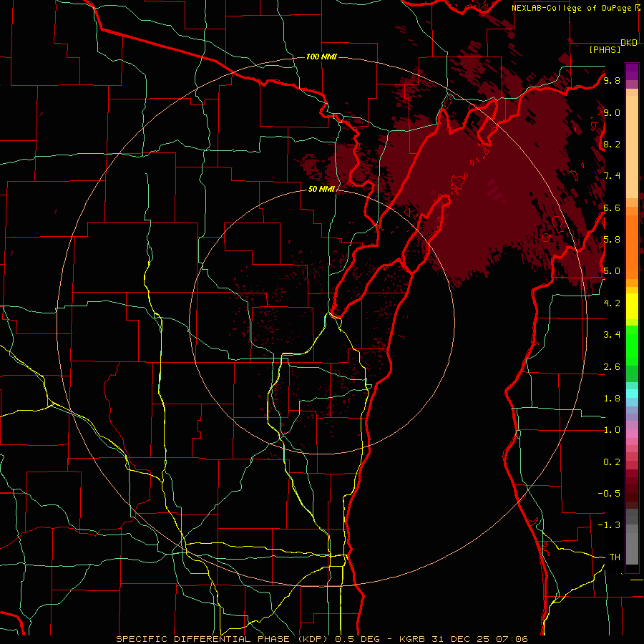Click the -0.5 scale value
Image resolution: width=644 pixels, height=644 pixels.
coord(609,494)
